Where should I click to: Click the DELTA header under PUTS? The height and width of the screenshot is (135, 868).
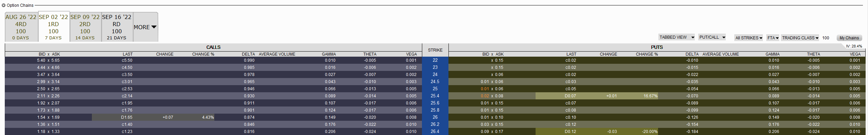pyautogui.click(x=692, y=54)
